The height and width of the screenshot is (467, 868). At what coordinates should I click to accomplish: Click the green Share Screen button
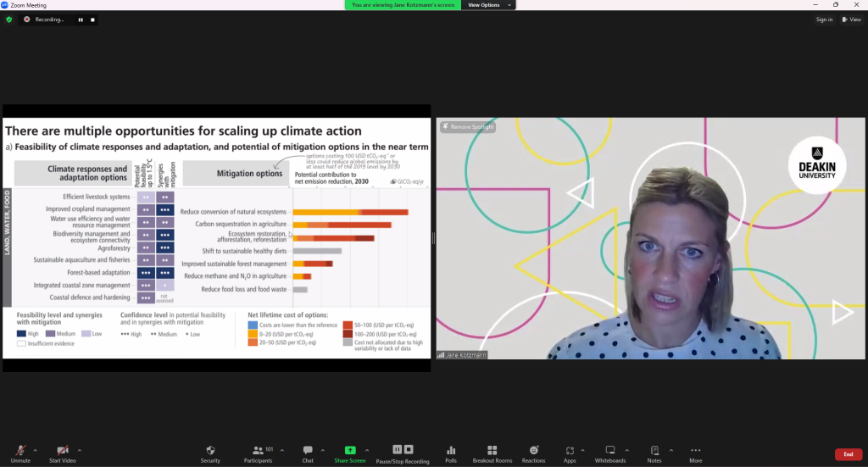[x=350, y=453]
